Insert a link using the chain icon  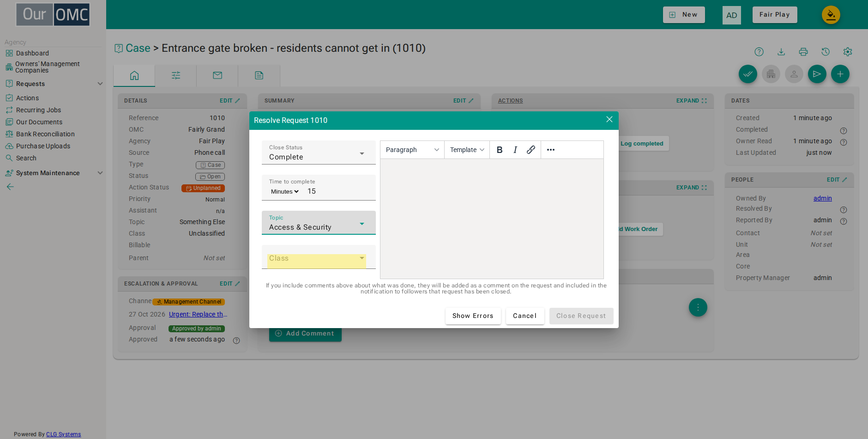click(531, 150)
